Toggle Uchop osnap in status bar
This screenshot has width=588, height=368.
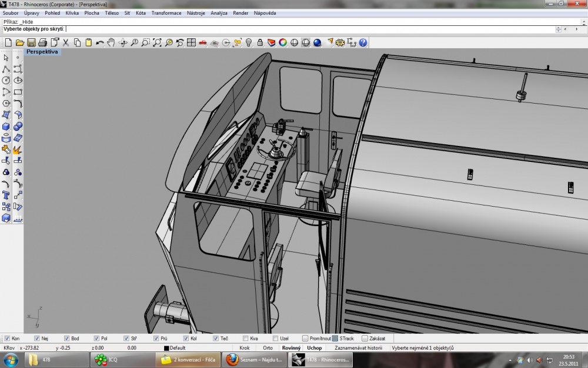[x=314, y=348]
